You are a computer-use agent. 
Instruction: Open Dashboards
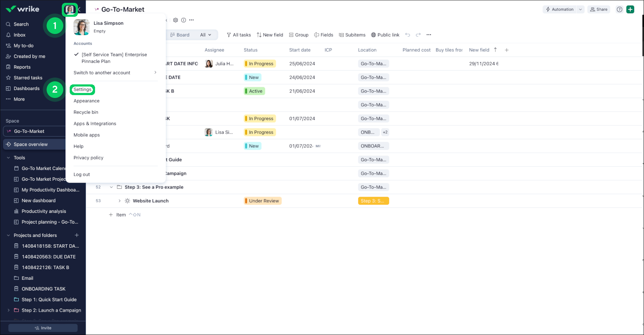pos(26,89)
